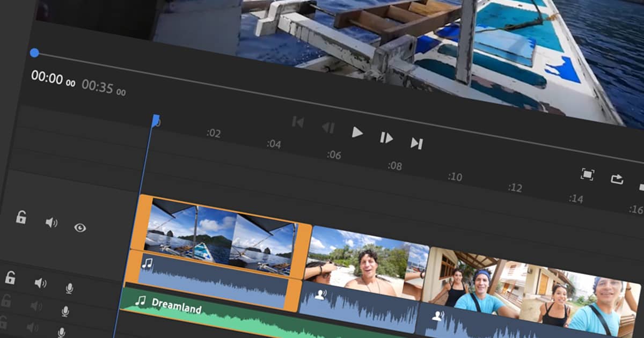Click the loop playback icon
The image size is (644, 338).
coord(617,179)
